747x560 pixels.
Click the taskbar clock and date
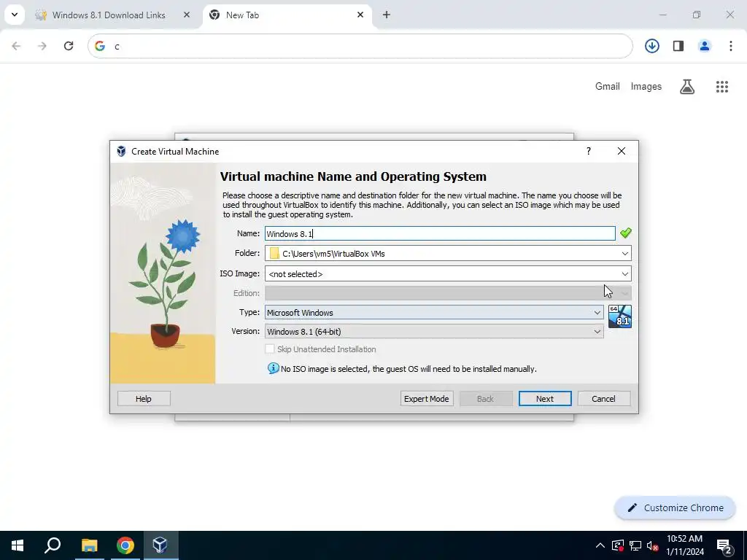(x=684, y=545)
